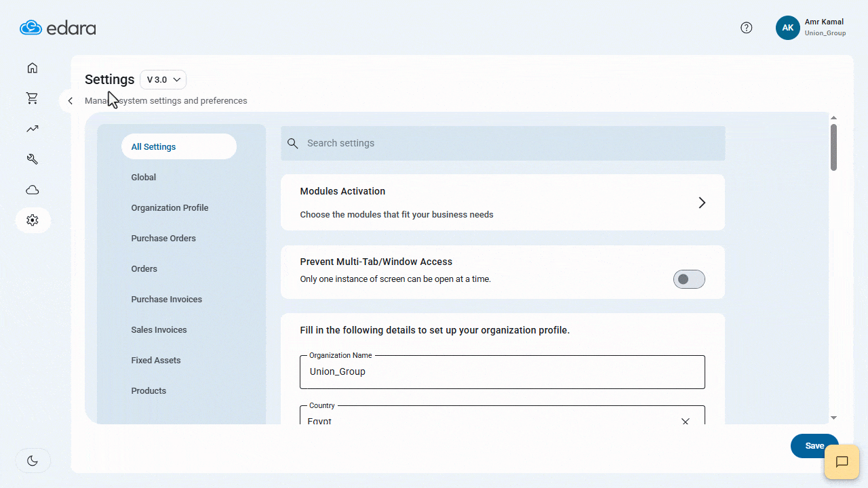Open Orders settings category
This screenshot has width=868, height=488.
coord(144,268)
